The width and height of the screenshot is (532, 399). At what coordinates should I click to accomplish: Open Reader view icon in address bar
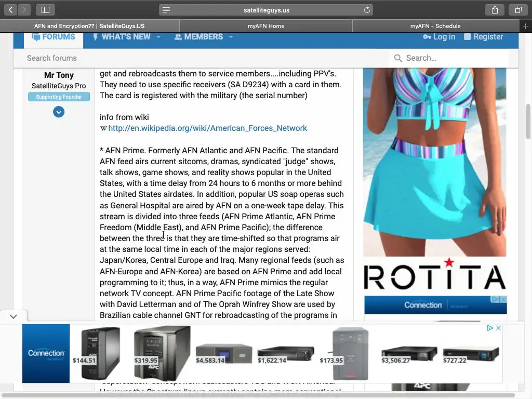pos(166,10)
